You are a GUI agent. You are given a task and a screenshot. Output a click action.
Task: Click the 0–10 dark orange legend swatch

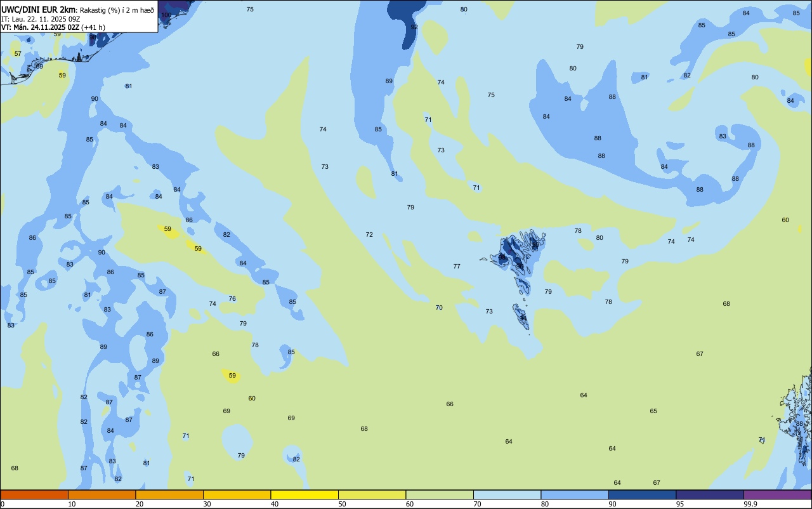coord(34,494)
